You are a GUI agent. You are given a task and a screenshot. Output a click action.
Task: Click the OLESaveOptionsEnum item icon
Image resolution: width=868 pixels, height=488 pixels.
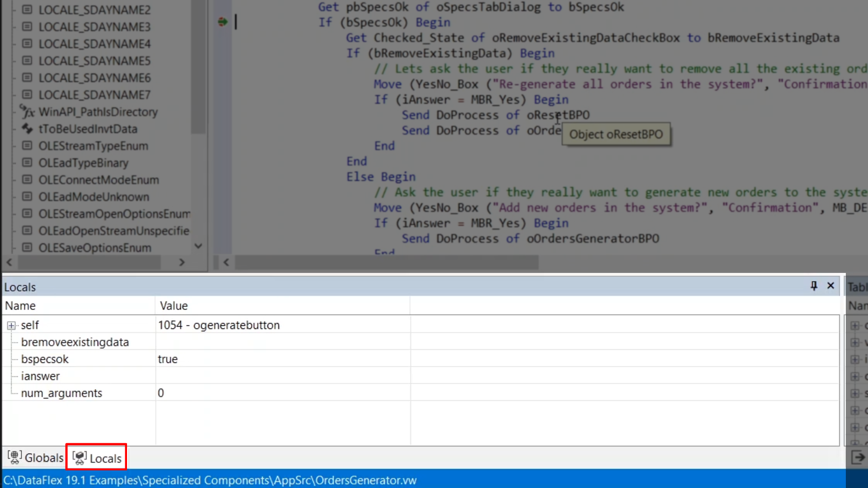[27, 248]
